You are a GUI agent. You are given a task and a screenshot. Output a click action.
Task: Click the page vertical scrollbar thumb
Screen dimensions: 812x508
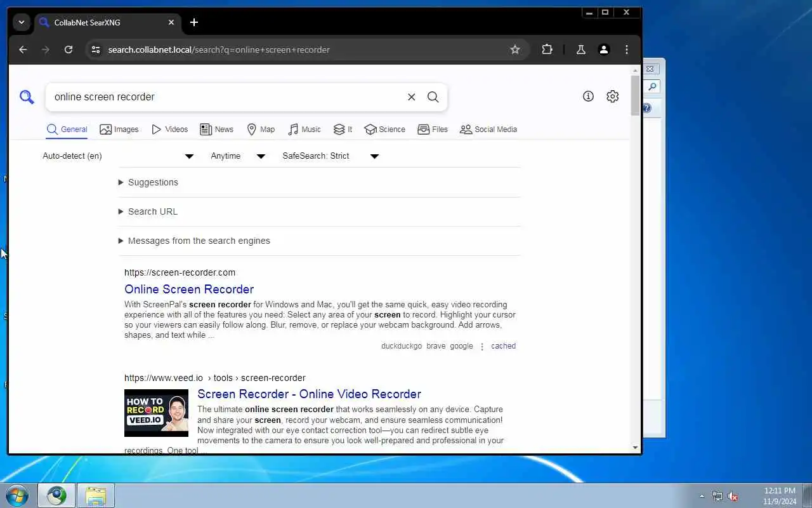click(x=636, y=95)
